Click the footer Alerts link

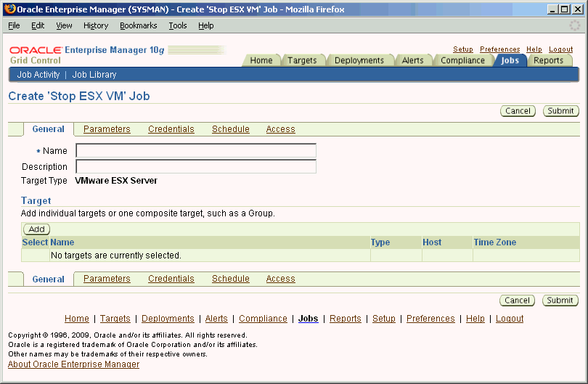tap(216, 319)
